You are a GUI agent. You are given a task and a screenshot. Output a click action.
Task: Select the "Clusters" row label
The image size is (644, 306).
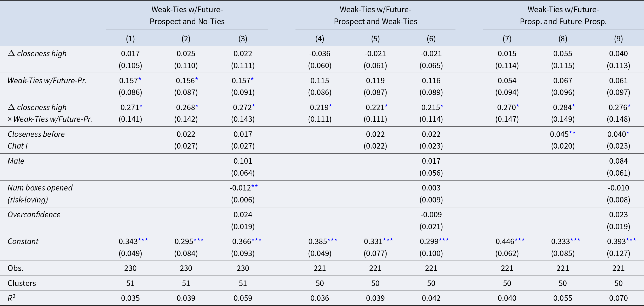pos(22,283)
